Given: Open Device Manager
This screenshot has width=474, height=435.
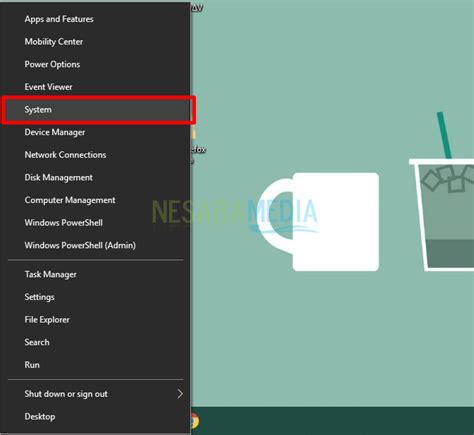Looking at the screenshot, I should [x=95, y=132].
